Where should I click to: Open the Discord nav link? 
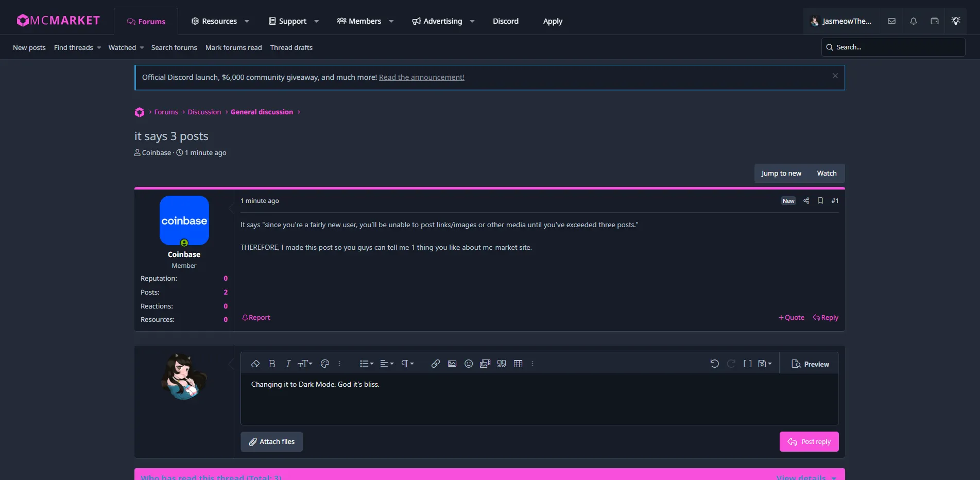(506, 21)
